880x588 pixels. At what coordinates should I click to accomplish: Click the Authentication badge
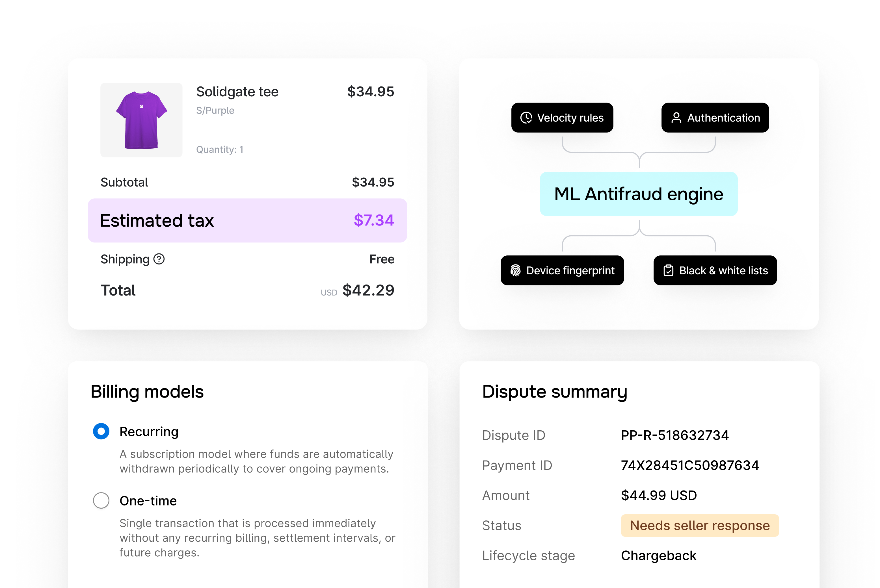tap(715, 118)
